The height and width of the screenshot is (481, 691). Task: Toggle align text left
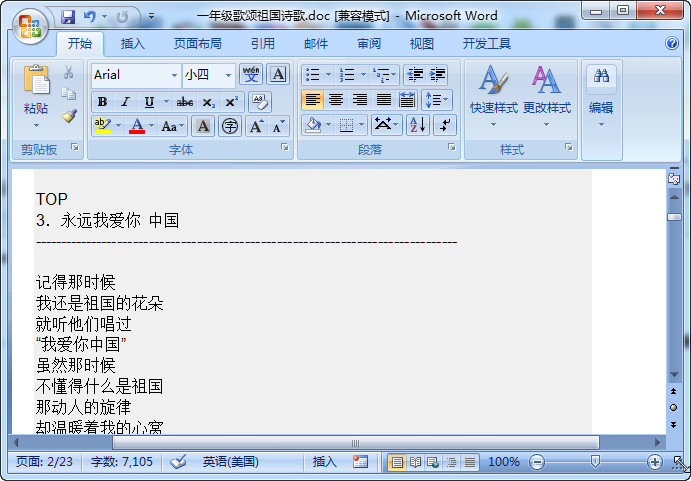312,100
